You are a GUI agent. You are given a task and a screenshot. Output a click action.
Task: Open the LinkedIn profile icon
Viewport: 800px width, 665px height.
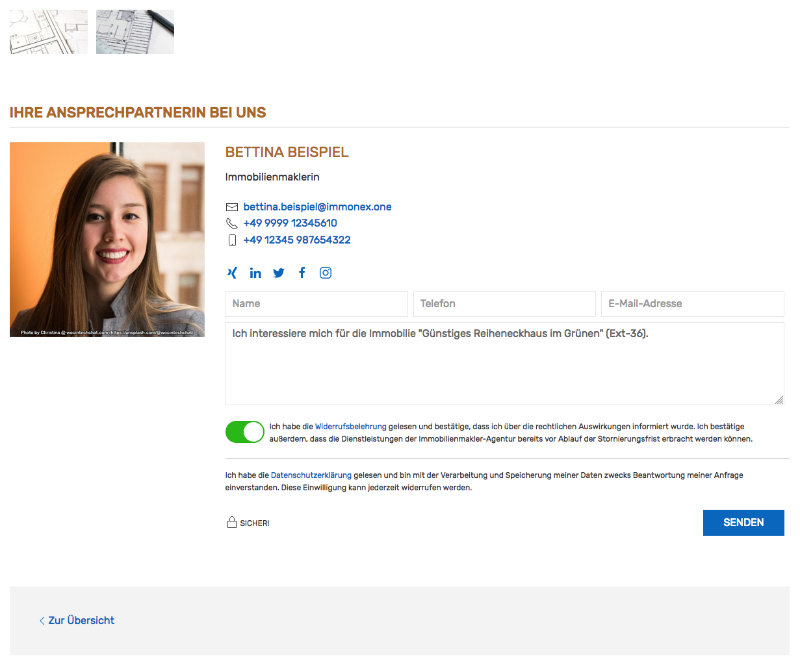pos(255,273)
